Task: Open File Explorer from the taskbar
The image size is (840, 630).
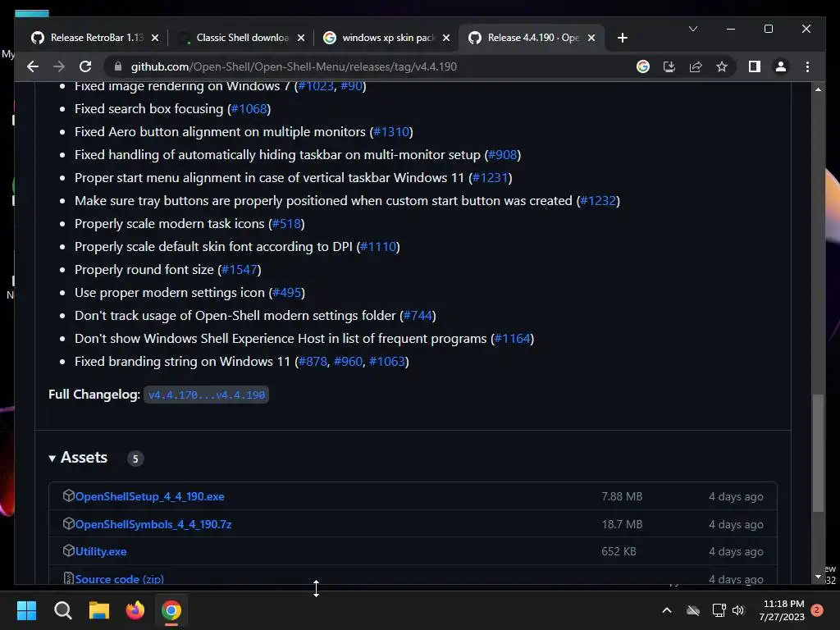Action: pyautogui.click(x=99, y=610)
